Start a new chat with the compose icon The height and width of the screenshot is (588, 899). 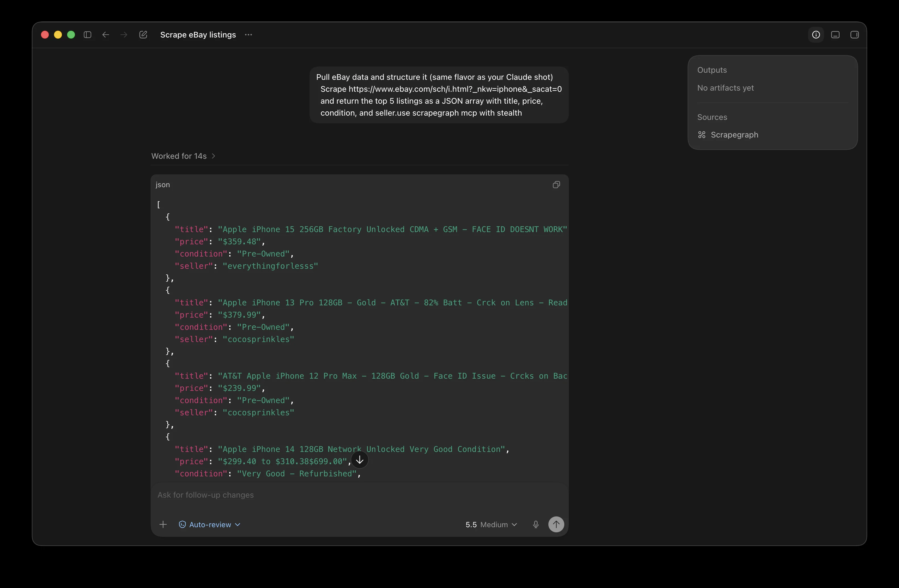click(x=143, y=35)
